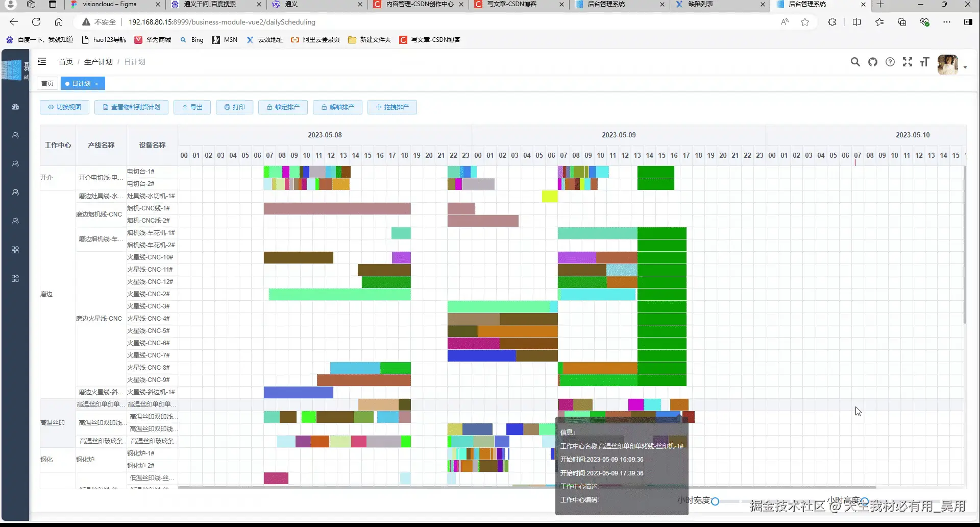Click the horizontal scrollbar under the Gantt chart
Image resolution: width=980 pixels, height=527 pixels.
[527, 487]
